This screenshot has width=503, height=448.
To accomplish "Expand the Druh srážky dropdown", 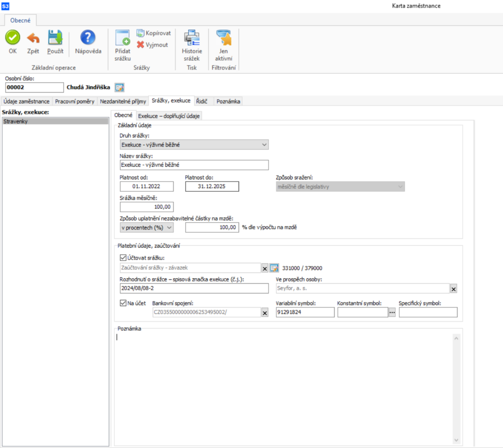I will [x=264, y=145].
